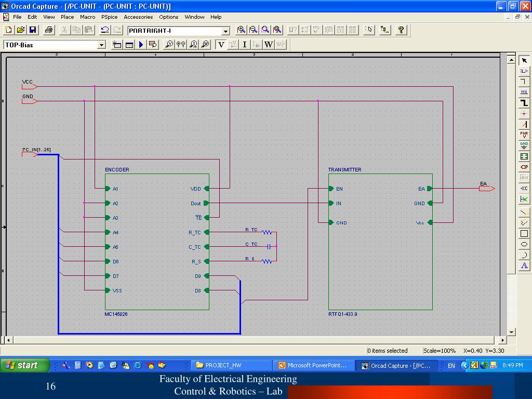The height and width of the screenshot is (399, 532).
Task: Open the PSpice menu
Action: pos(109,17)
